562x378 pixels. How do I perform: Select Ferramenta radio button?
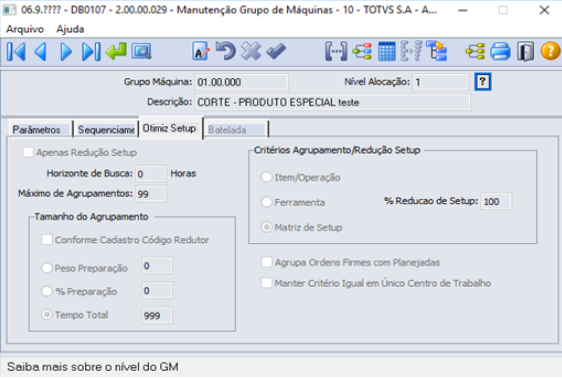(x=267, y=202)
